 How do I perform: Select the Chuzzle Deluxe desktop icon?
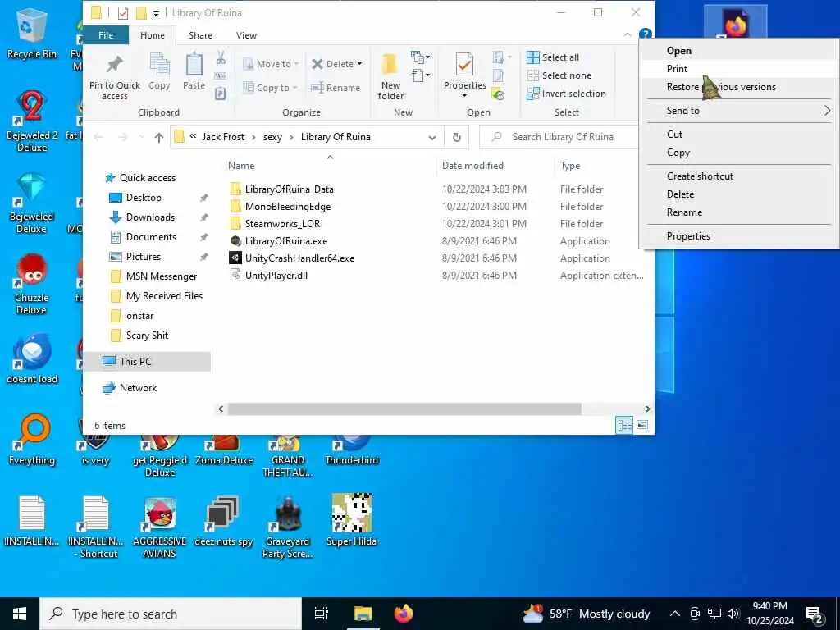(x=32, y=284)
